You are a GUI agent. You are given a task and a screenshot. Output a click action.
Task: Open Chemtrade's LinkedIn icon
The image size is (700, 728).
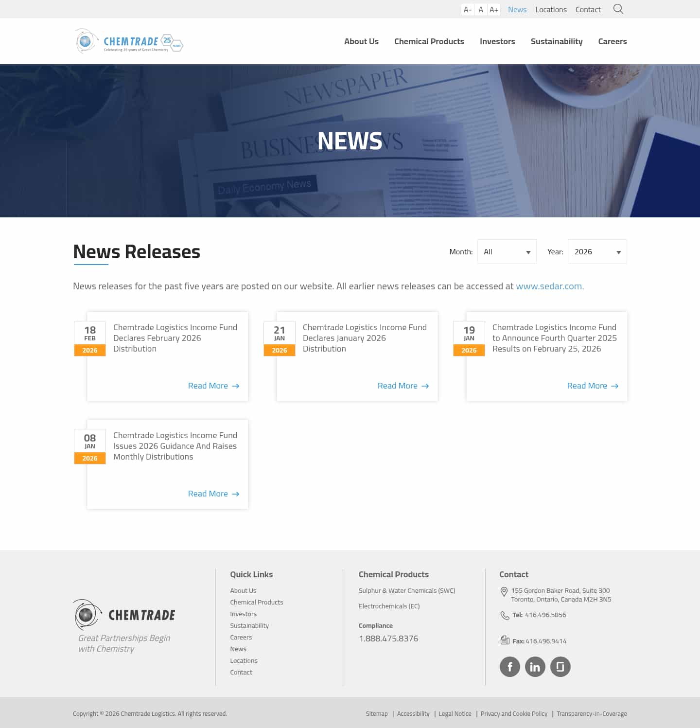[535, 667]
